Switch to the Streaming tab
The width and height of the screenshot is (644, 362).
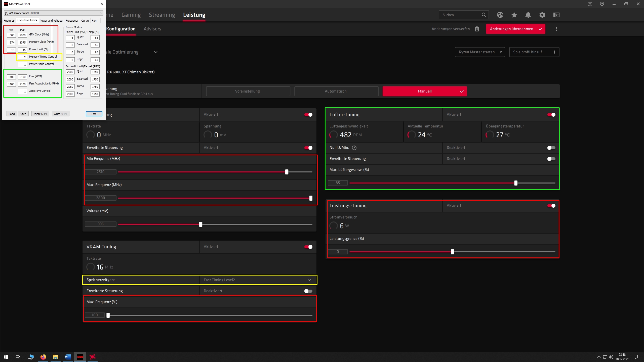(x=162, y=15)
